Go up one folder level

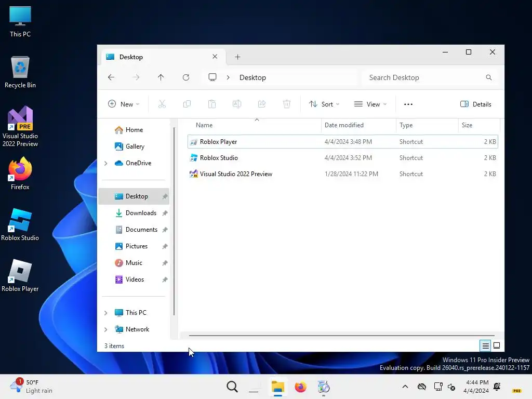pyautogui.click(x=161, y=77)
